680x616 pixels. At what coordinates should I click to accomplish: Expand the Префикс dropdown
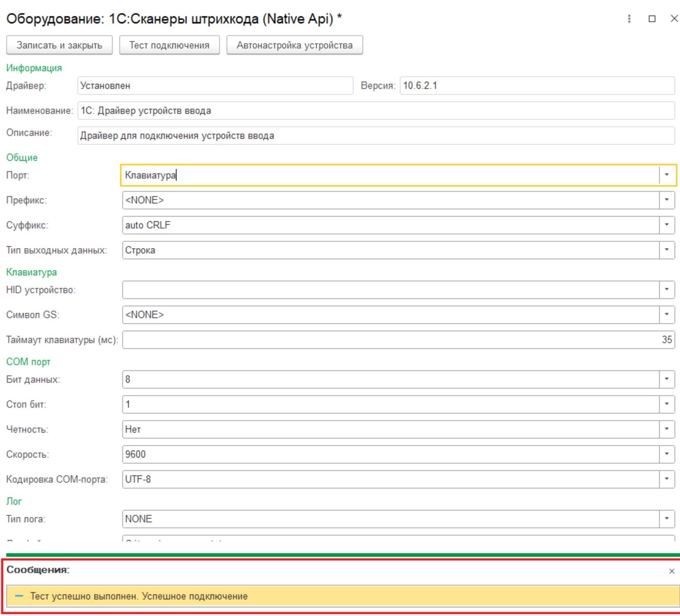(667, 200)
